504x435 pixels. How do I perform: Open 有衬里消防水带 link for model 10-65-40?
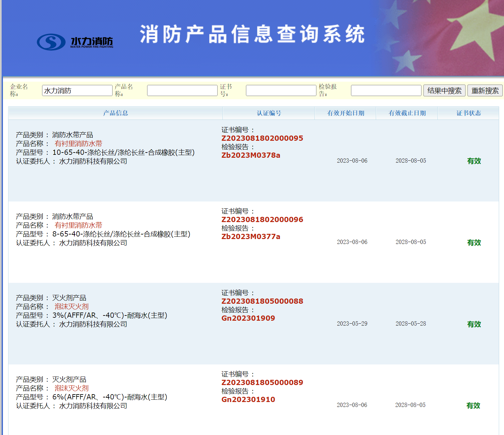pos(78,144)
